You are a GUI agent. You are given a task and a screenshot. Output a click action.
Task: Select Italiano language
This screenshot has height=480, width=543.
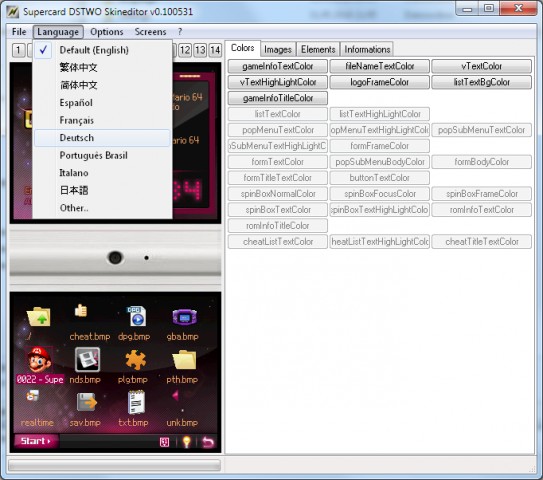click(x=103, y=173)
